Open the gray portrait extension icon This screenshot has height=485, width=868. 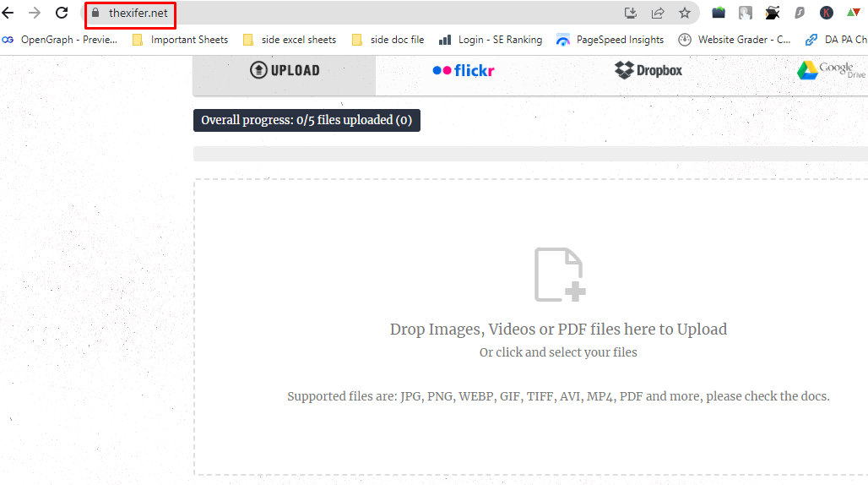[746, 13]
